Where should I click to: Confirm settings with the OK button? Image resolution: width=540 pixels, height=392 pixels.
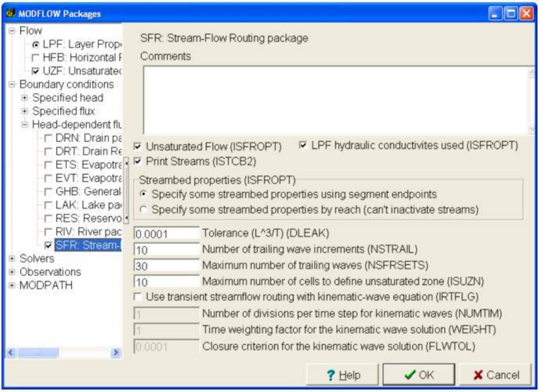[419, 375]
